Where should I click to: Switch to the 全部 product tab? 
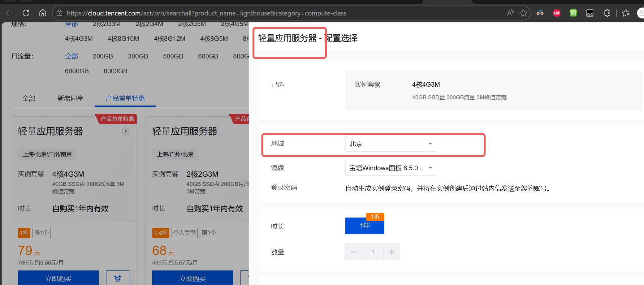pos(29,98)
